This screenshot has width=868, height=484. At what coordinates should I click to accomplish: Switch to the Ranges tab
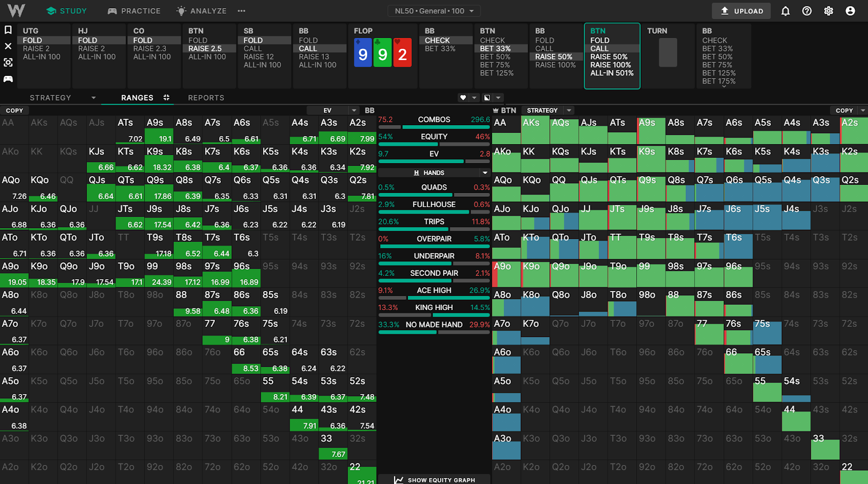(x=137, y=98)
